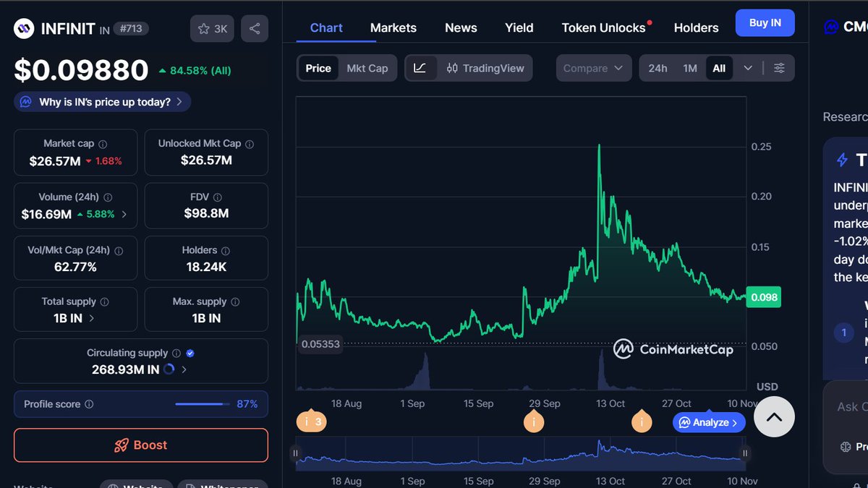The image size is (868, 488).
Task: Open the Token Unlocks tab
Action: click(603, 27)
